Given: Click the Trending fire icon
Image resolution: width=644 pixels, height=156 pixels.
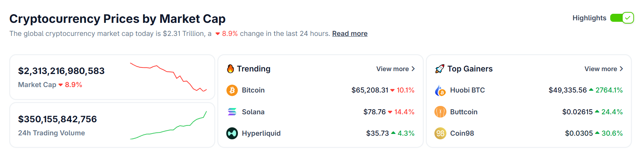Looking at the screenshot, I should pyautogui.click(x=230, y=69).
